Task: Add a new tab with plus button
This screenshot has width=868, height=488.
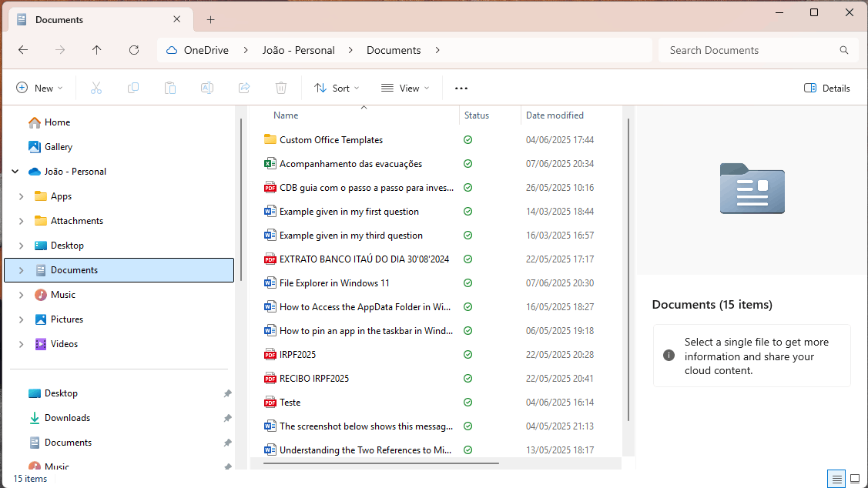Action: [210, 20]
